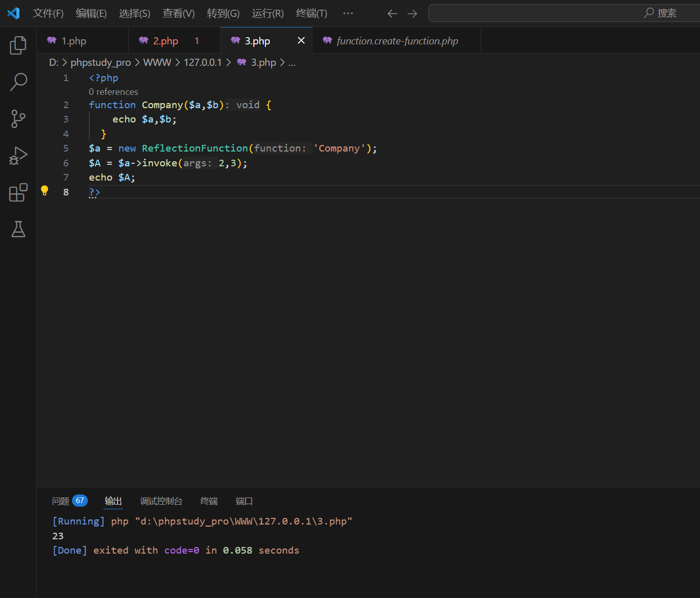
Task: Click the command center search field
Action: [564, 13]
